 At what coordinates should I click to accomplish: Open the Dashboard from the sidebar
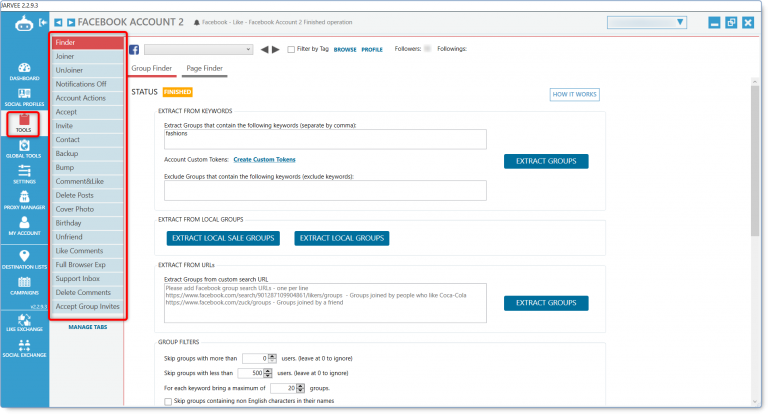pos(24,69)
